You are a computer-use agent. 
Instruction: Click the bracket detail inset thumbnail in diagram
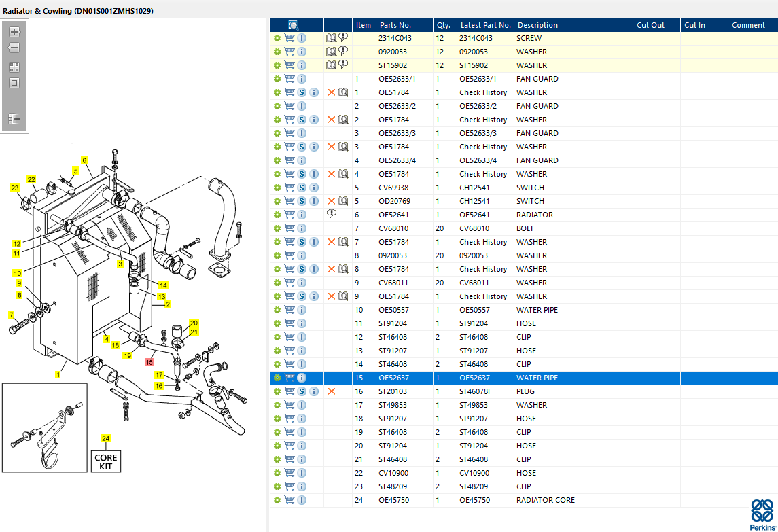[45, 427]
